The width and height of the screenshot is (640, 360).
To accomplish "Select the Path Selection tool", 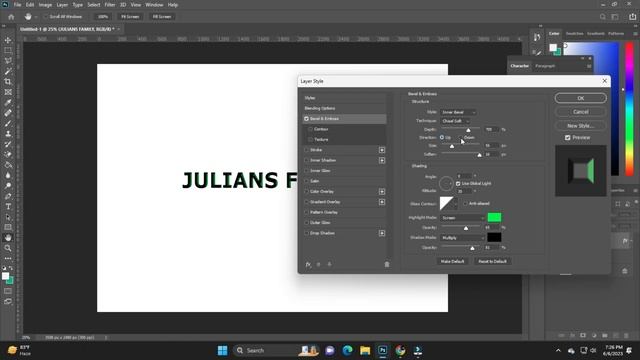I will click(8, 217).
